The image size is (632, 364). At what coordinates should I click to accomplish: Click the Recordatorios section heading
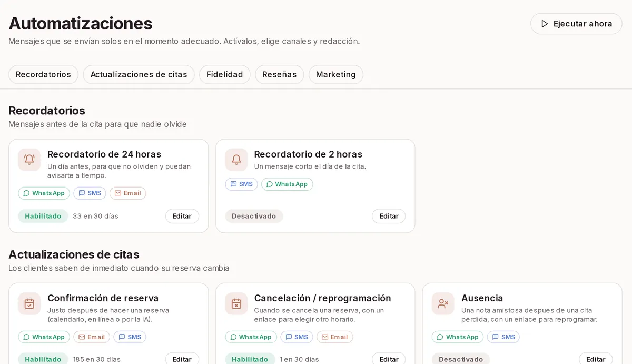[47, 111]
